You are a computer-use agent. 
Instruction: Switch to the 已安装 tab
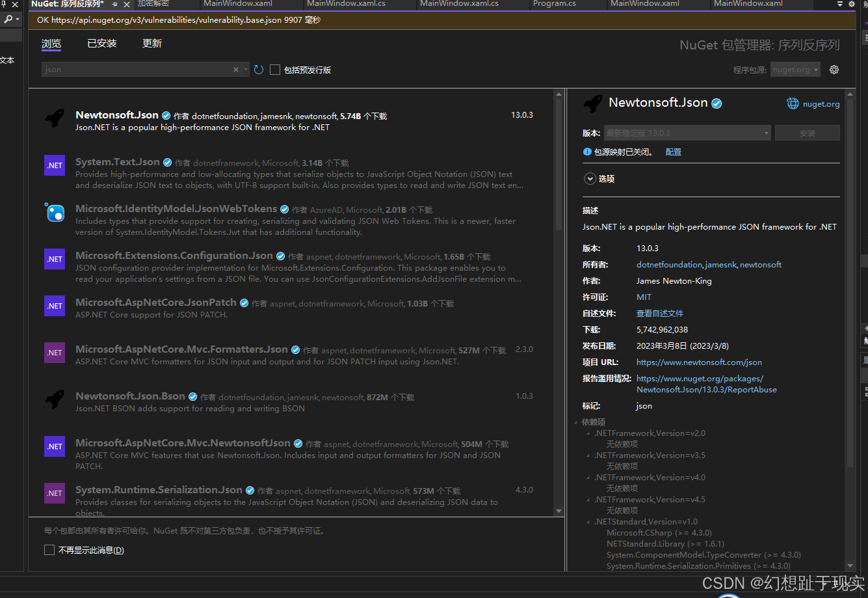pyautogui.click(x=102, y=44)
